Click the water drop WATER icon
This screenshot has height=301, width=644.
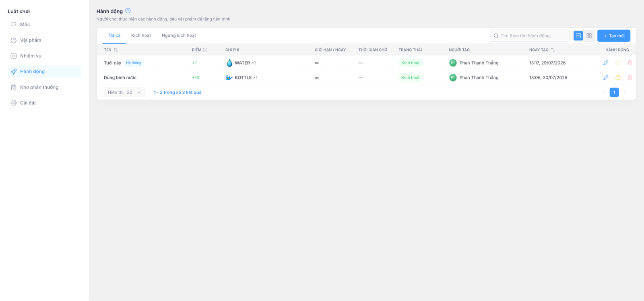pyautogui.click(x=229, y=63)
